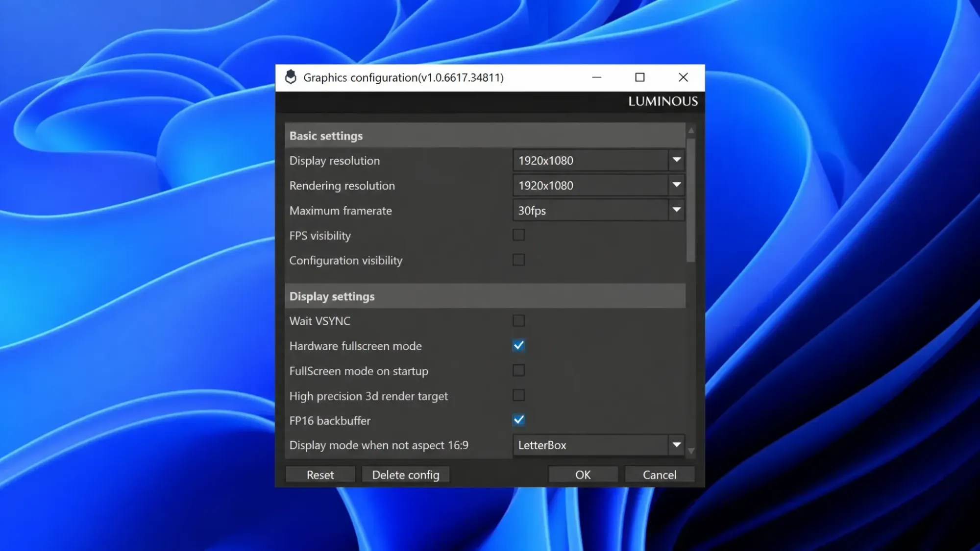Click the Hardware fullscreen mode label
The height and width of the screenshot is (551, 980).
(x=356, y=346)
